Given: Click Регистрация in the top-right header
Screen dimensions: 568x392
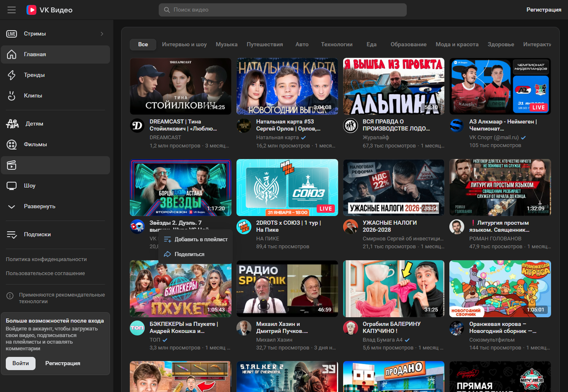Looking at the screenshot, I should pyautogui.click(x=544, y=10).
